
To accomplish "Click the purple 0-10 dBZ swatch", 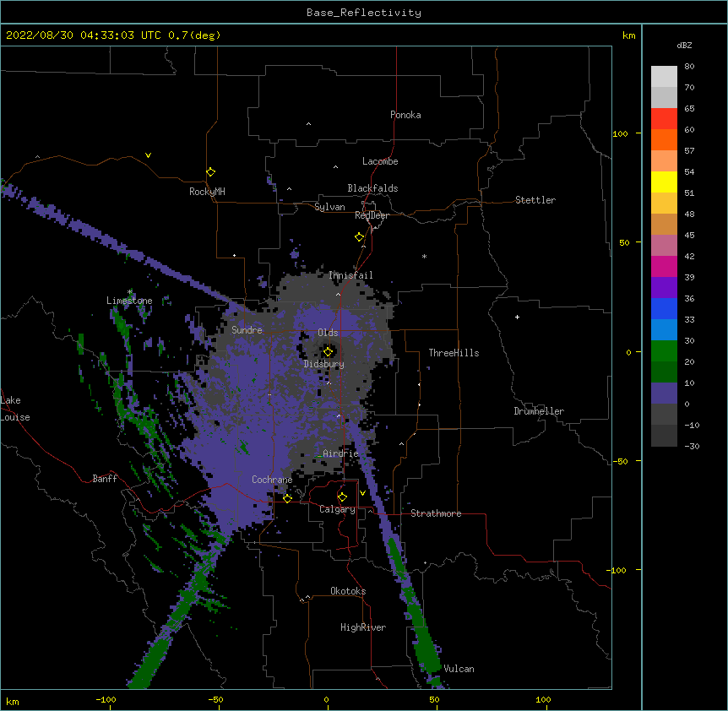I will tap(664, 393).
